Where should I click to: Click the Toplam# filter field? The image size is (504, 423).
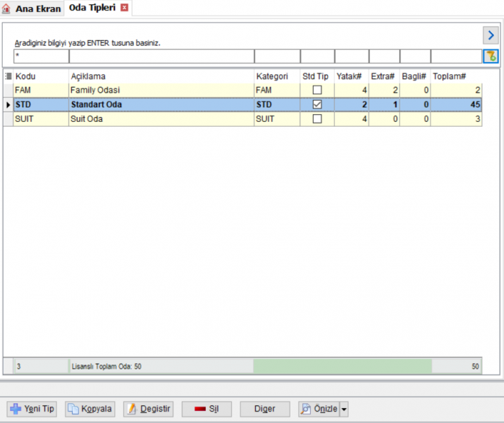457,56
